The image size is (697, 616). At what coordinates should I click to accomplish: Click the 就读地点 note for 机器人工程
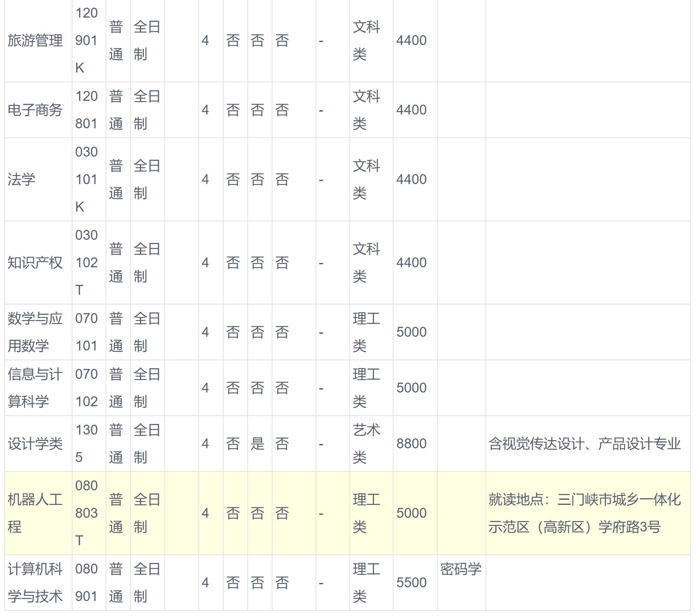click(585, 513)
